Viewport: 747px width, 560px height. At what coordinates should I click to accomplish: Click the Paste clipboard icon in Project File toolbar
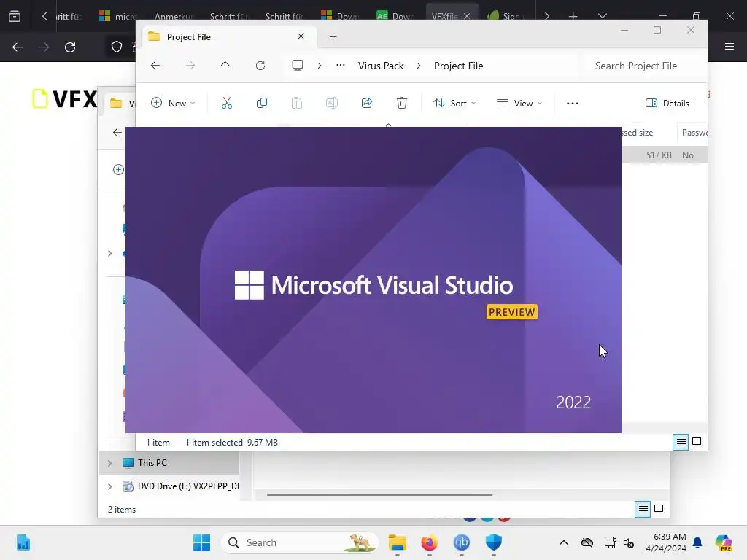[x=297, y=103]
